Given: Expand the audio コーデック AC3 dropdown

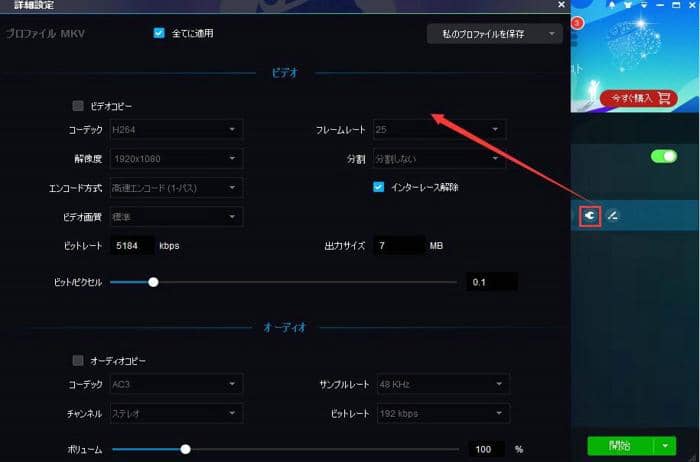Looking at the screenshot, I should pos(176,384).
